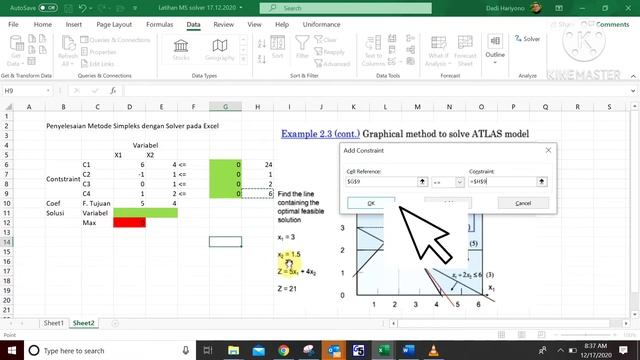Click the Insert Function fx icon
This screenshot has height=360, width=640.
[113, 91]
